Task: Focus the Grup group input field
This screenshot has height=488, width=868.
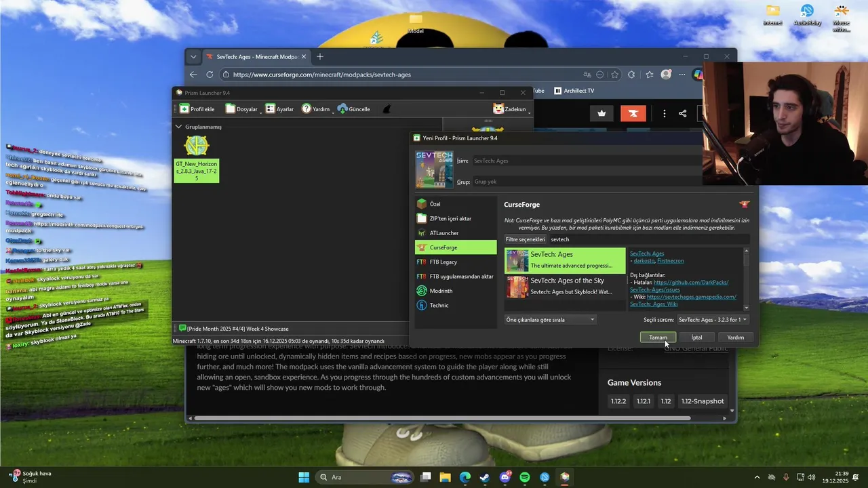Action: point(587,182)
